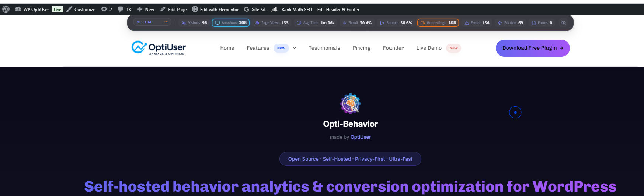Open Site Kit from admin bar
Screen dimensions: 644x196
(255, 9)
